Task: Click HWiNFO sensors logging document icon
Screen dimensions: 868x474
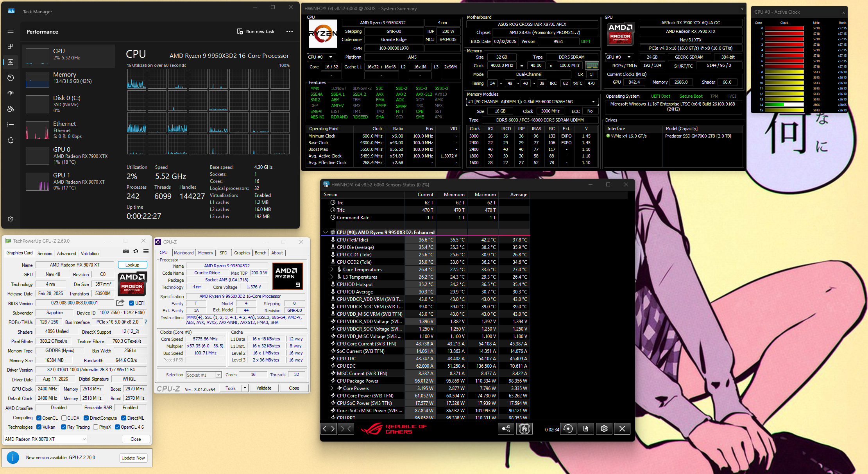Action: [x=586, y=429]
